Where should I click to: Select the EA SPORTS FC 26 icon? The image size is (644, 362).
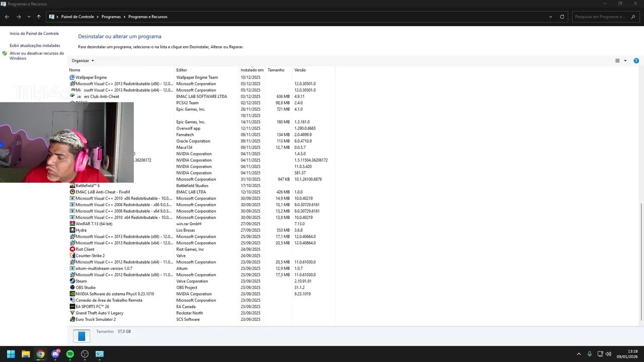[72, 307]
